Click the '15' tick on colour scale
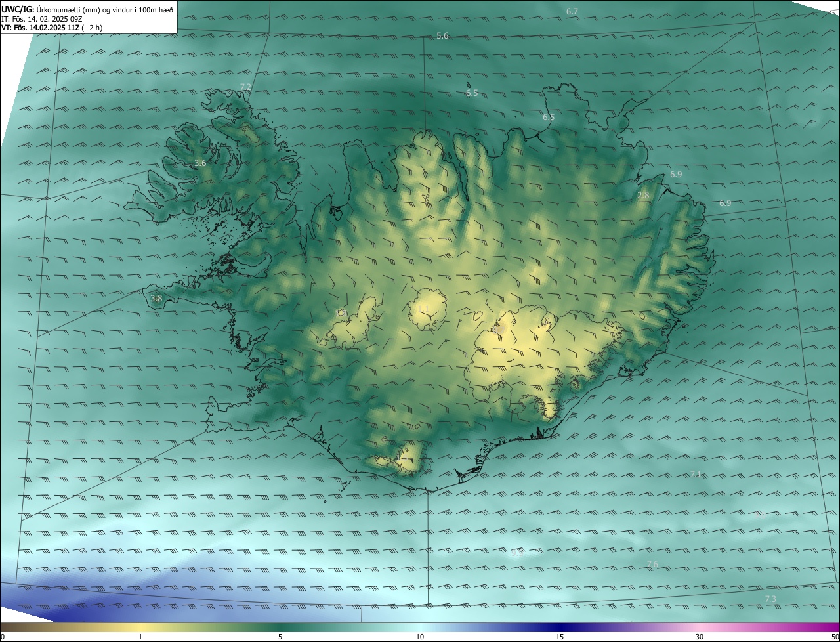The height and width of the screenshot is (642, 840). coord(560,637)
